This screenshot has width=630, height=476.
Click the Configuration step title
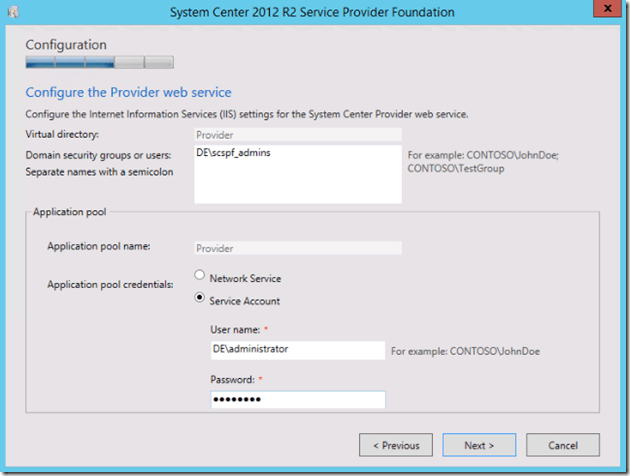(x=65, y=45)
